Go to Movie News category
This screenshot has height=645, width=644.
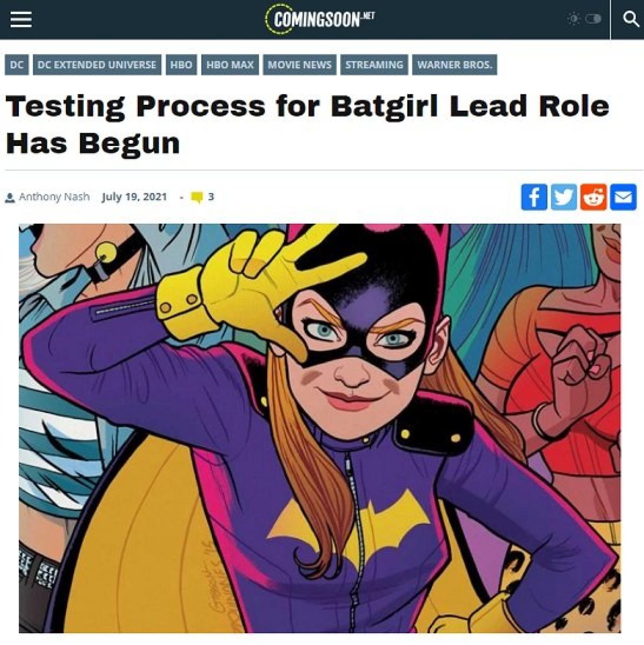click(299, 65)
